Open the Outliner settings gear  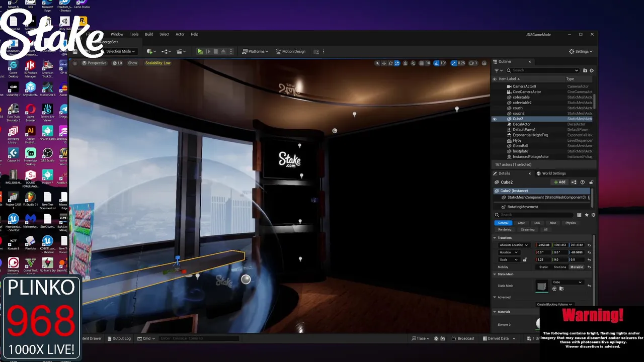[592, 70]
